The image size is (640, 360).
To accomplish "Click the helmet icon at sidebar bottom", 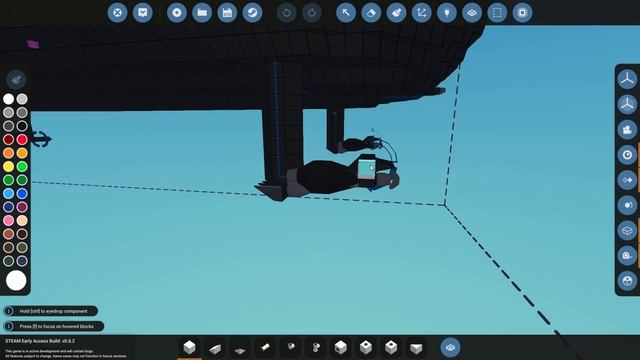I will point(627,281).
